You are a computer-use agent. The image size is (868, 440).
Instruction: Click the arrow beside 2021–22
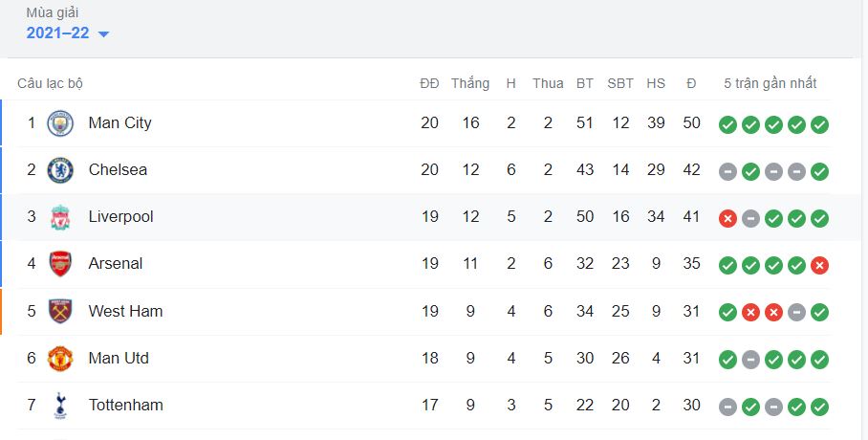pyautogui.click(x=103, y=34)
